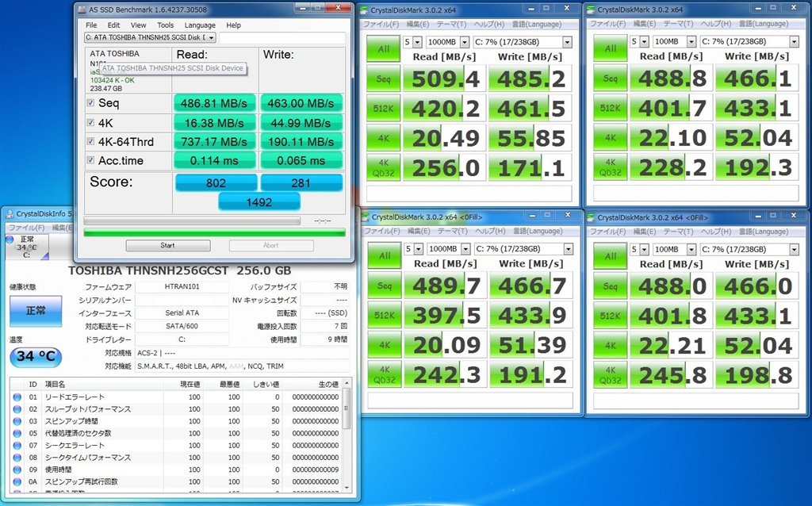The width and height of the screenshot is (812, 506).
Task: Open the Tools menu in AS SSD Benchmark
Action: pos(165,25)
